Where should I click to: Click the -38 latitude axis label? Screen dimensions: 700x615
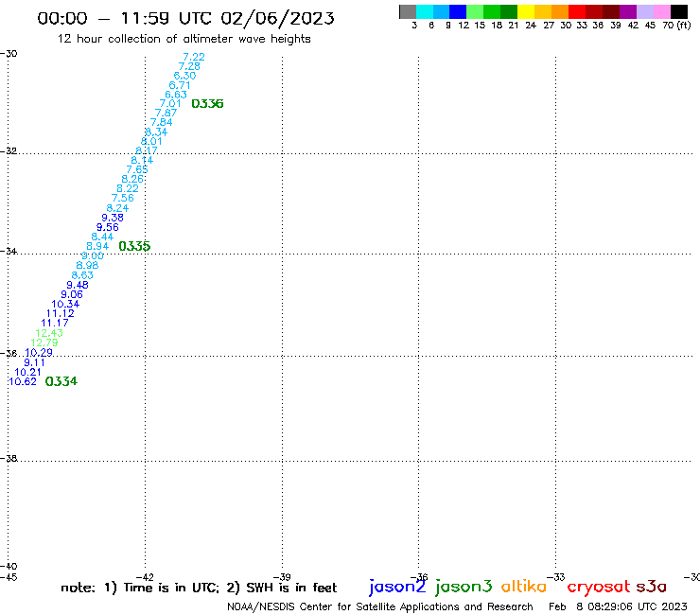9,458
